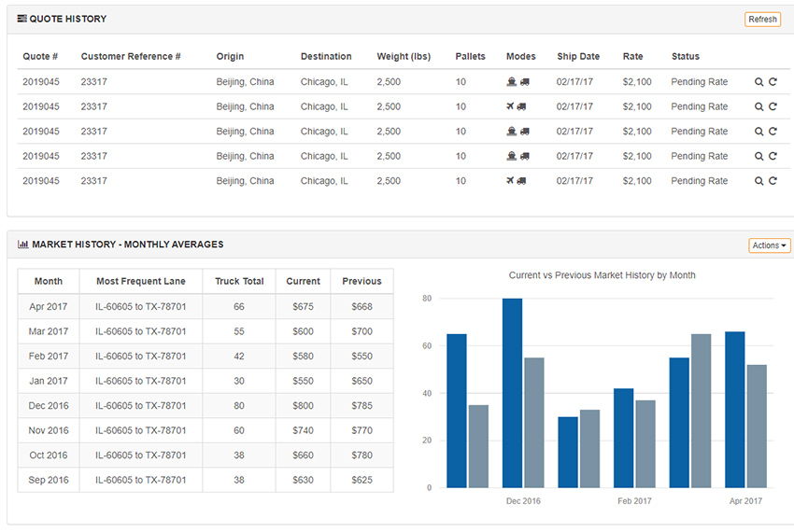
Task: Click truck total 66 in Apr 2017 row
Action: [239, 306]
